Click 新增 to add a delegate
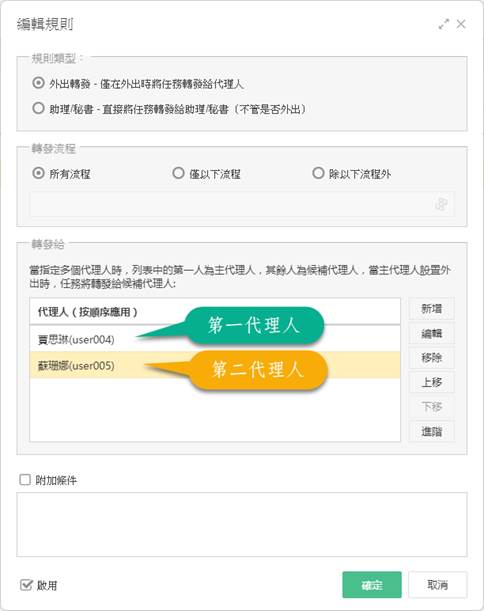 coord(431,309)
